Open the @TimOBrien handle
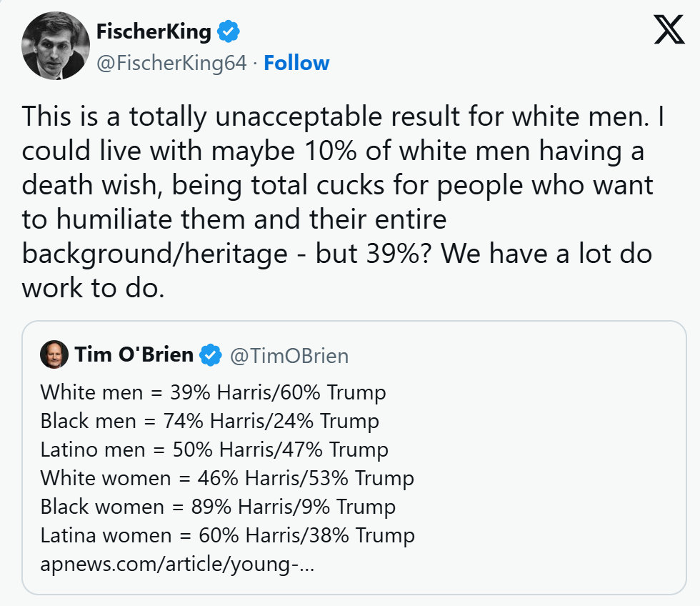 pyautogui.click(x=289, y=355)
